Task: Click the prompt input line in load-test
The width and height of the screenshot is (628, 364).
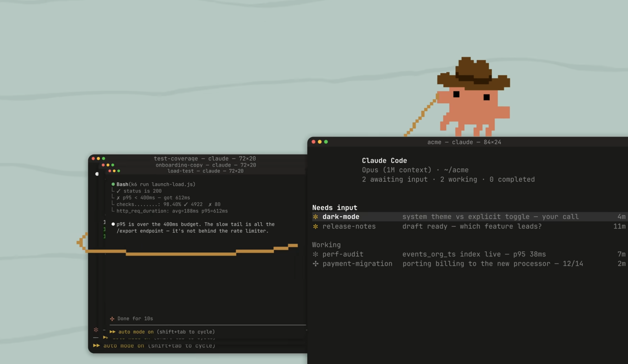Action: [x=207, y=325]
